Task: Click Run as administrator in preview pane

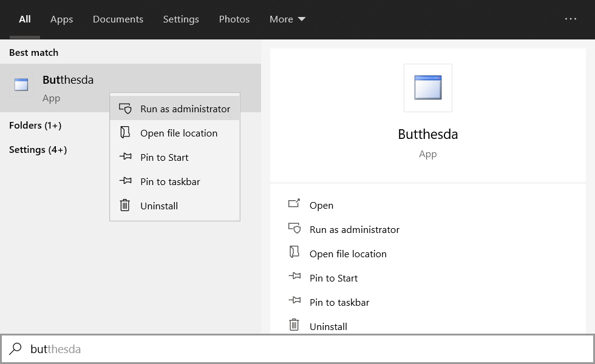Action: tap(355, 229)
